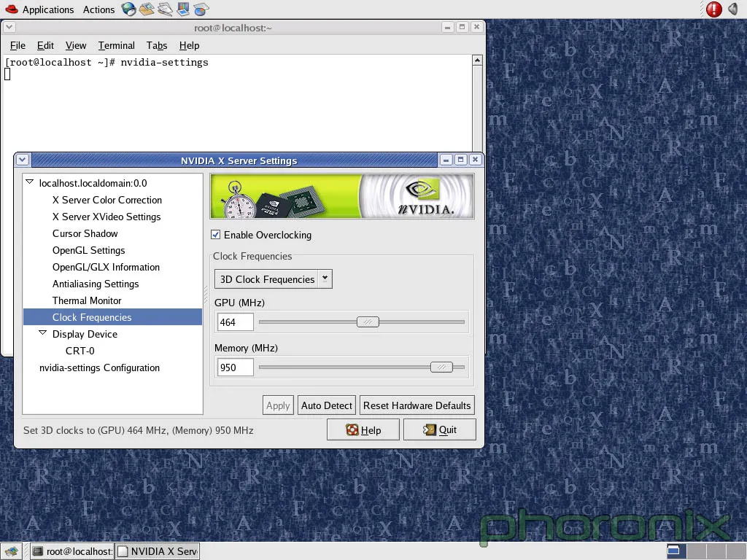Screen dimensions: 747x560
Task: Click the GPU frequency slider handle
Action: [368, 322]
